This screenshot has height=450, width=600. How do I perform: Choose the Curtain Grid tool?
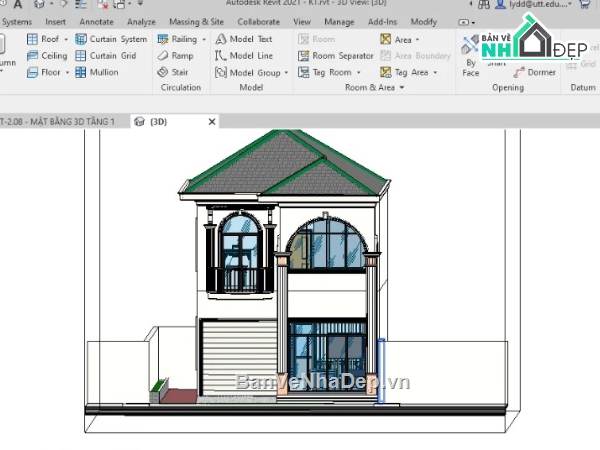pos(106,56)
